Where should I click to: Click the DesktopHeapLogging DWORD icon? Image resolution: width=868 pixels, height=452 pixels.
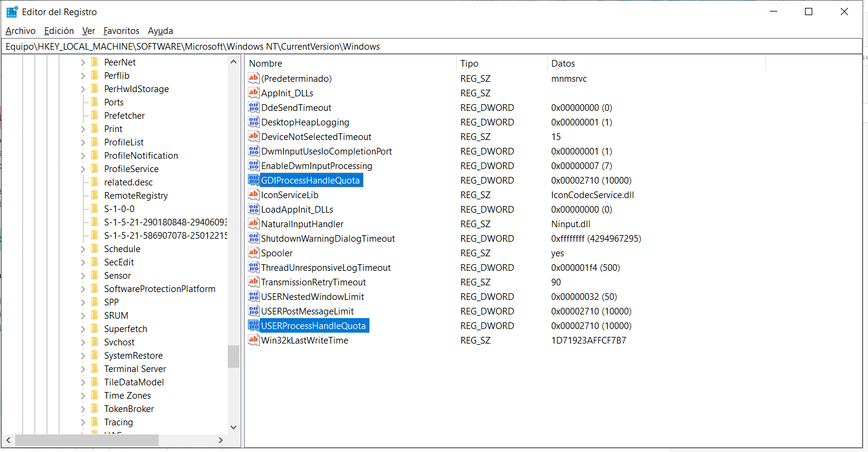(x=254, y=122)
